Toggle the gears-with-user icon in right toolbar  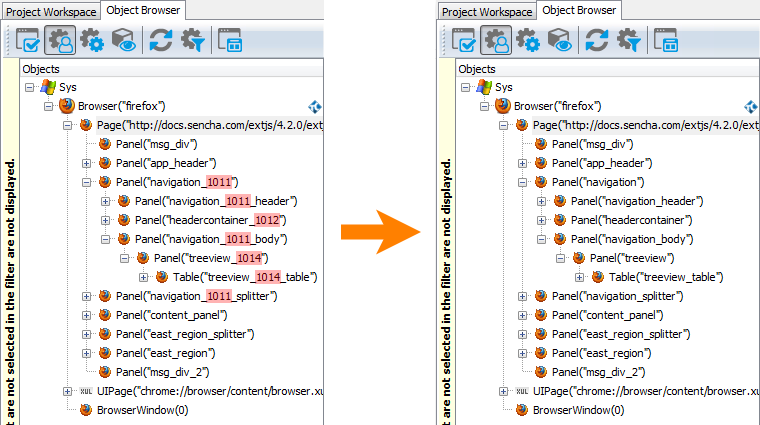[496, 40]
